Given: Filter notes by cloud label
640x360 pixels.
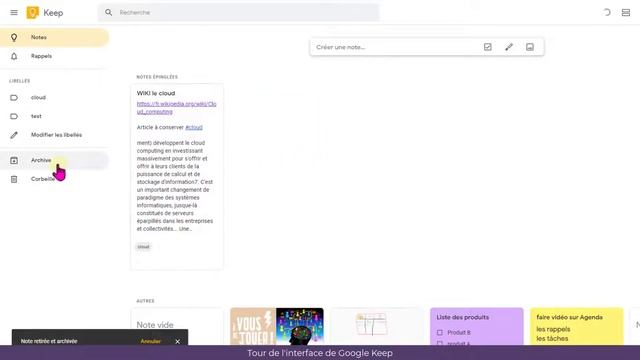Looking at the screenshot, I should (54, 98).
